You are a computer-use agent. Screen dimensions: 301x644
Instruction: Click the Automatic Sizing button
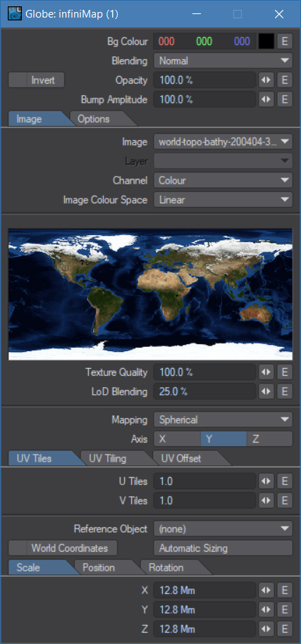(223, 548)
